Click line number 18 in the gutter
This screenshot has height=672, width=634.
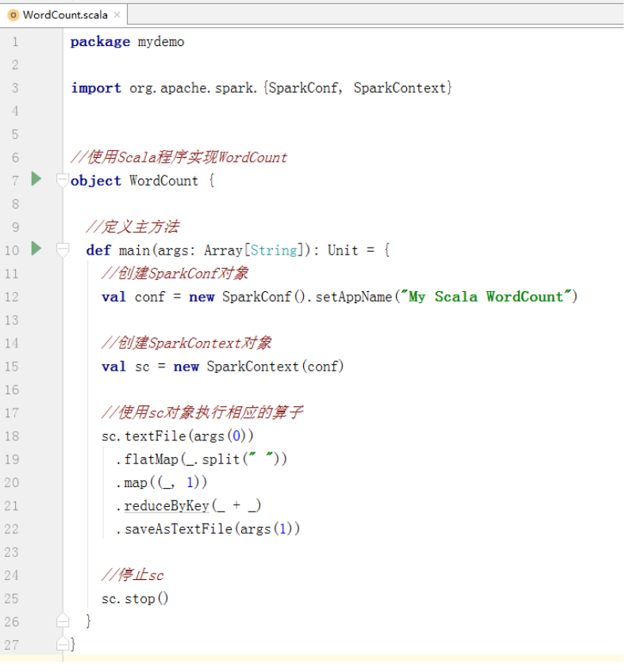click(11, 436)
